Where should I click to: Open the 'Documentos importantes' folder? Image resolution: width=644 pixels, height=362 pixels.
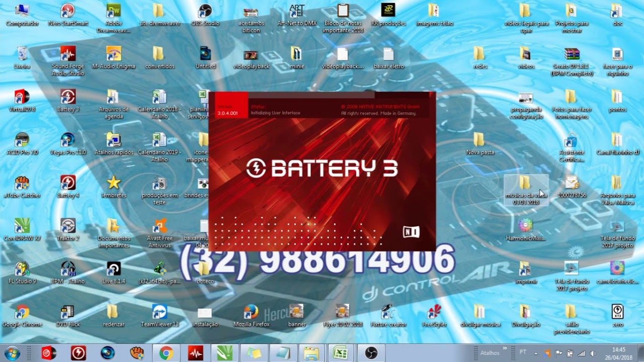(x=114, y=233)
